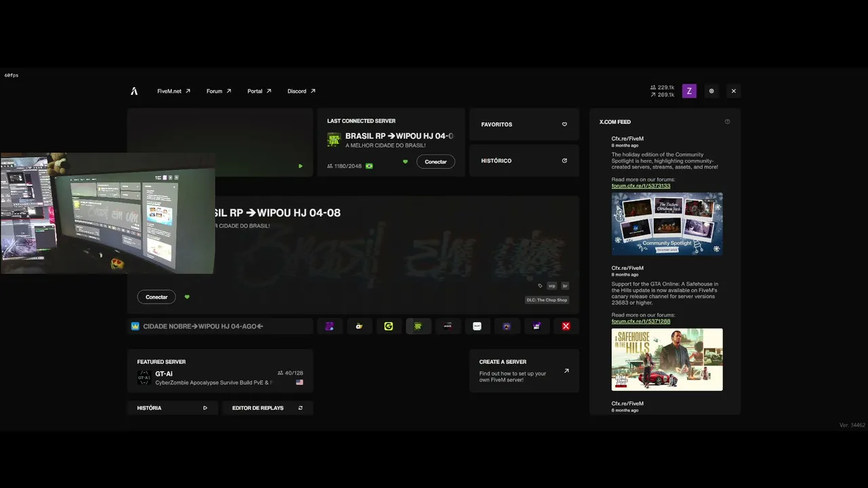Click the 229.1k players counter
This screenshot has width=868, height=488.
click(x=662, y=87)
